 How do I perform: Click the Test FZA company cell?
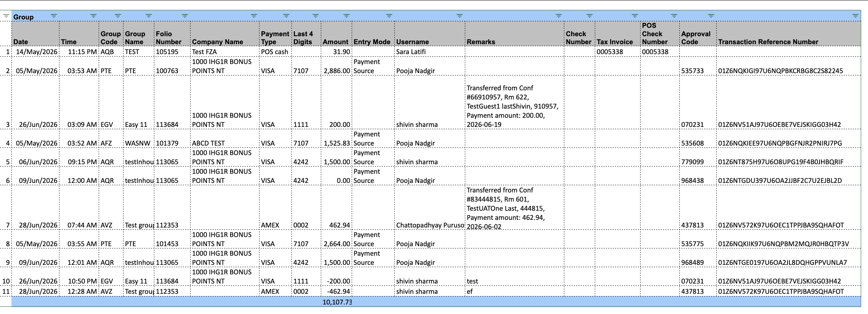pos(225,51)
